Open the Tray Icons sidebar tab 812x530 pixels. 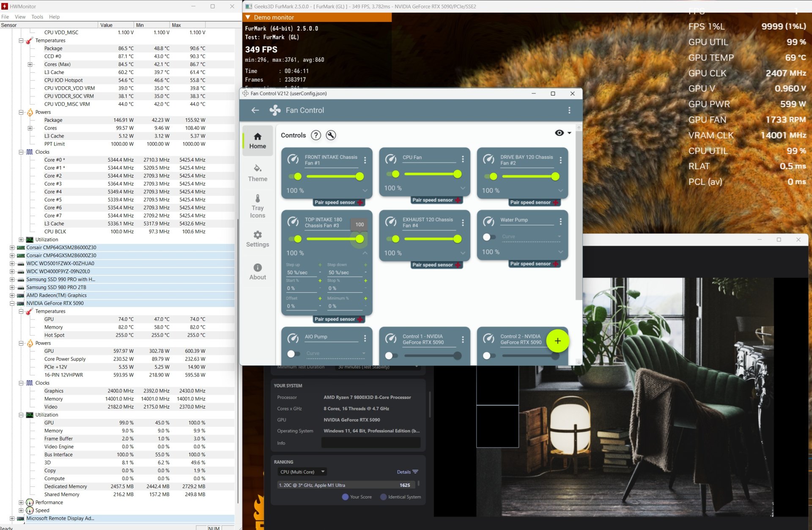(258, 206)
